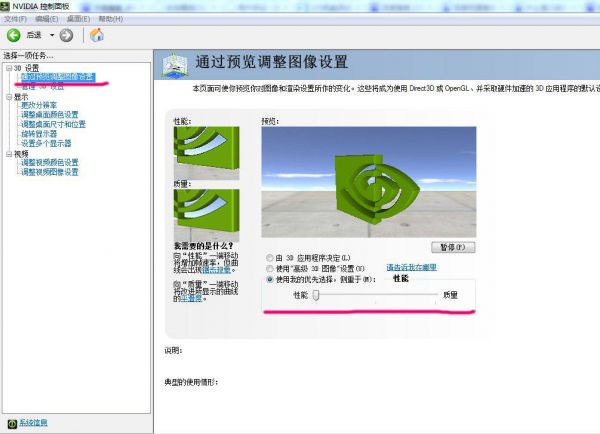This screenshot has height=434, width=600.
Task: Click the Home icon in toolbar
Action: 97,35
